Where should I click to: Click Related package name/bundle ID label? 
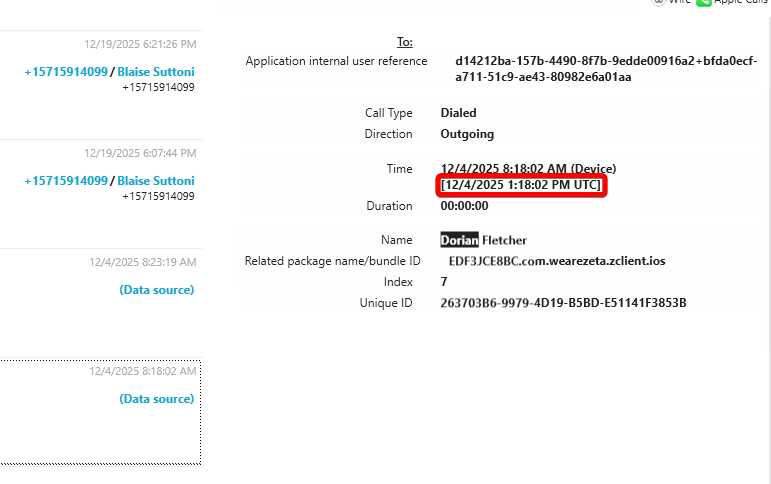point(332,261)
